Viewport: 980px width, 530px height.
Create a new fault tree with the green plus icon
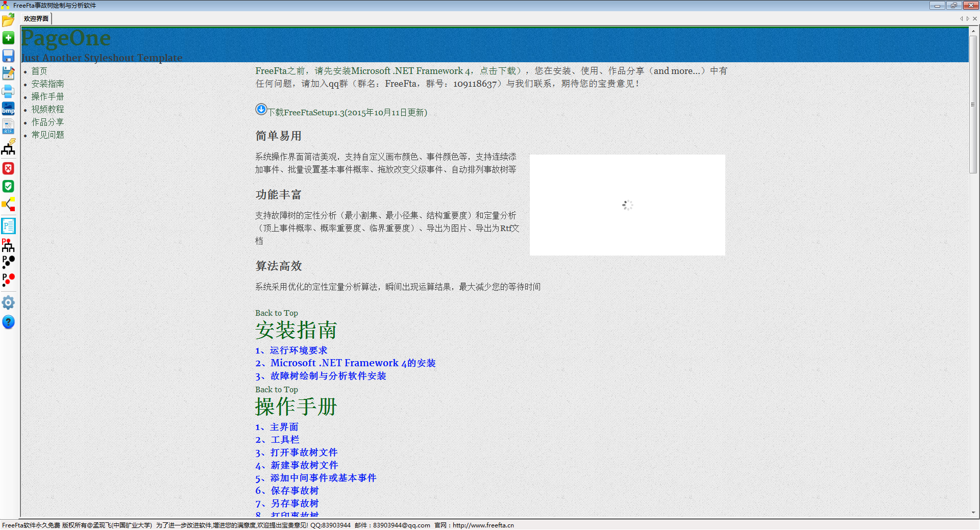tap(8, 38)
